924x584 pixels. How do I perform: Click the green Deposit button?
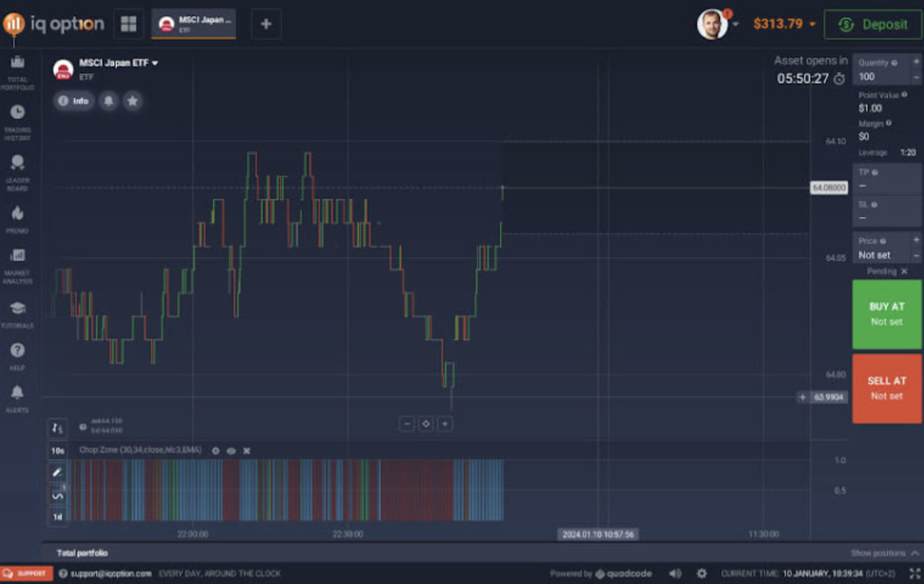point(873,24)
